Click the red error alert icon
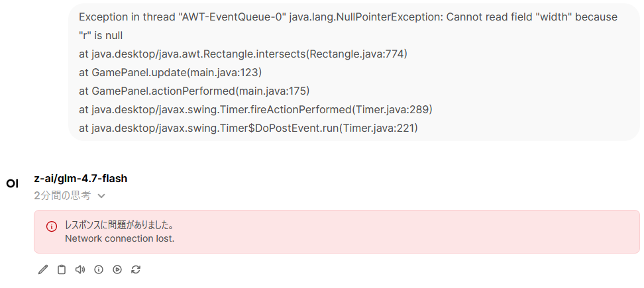Screen dimensions: 644x288 (x=51, y=226)
